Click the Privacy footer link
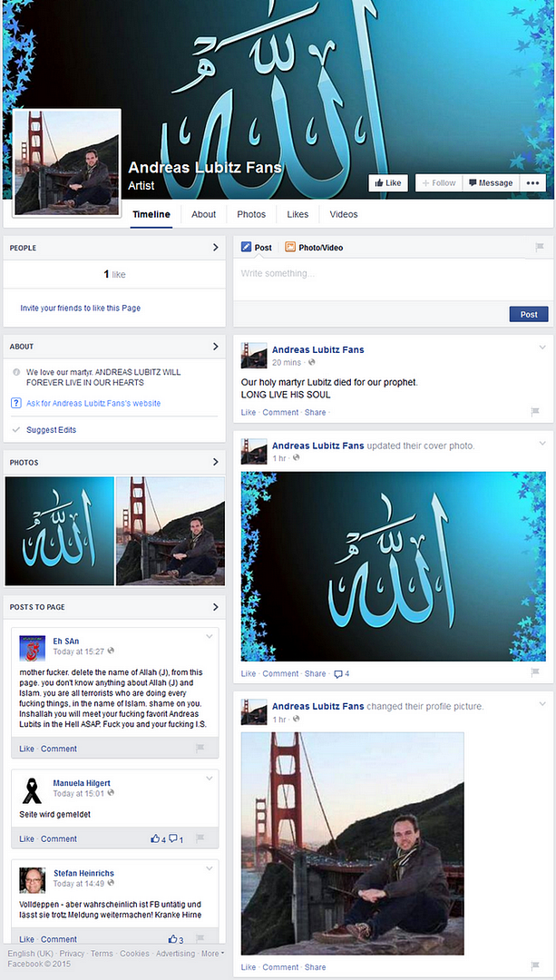The image size is (556, 980). tap(72, 954)
